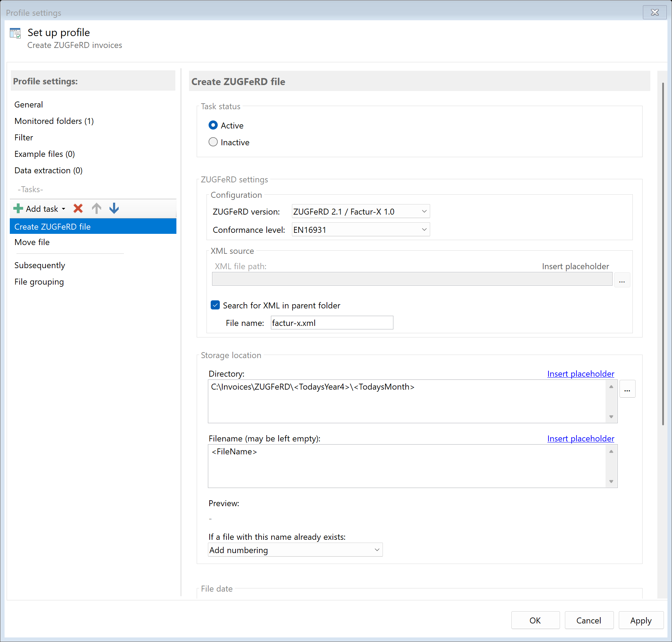
Task: Click Insert placeholder for the Directory field
Action: [x=580, y=374]
